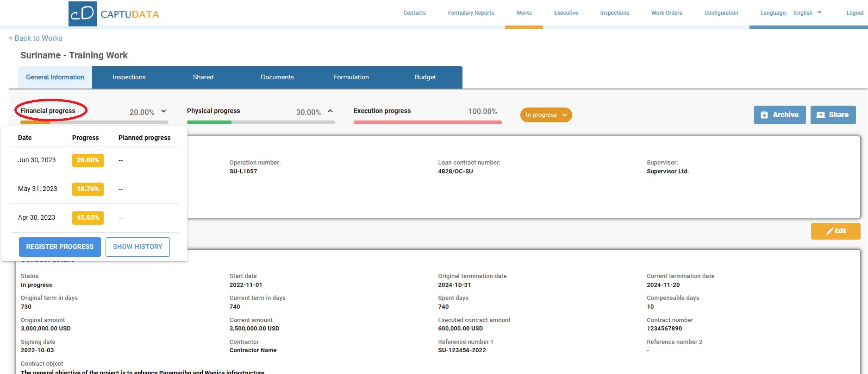
Task: Click the CaptuData logo icon
Action: (82, 14)
